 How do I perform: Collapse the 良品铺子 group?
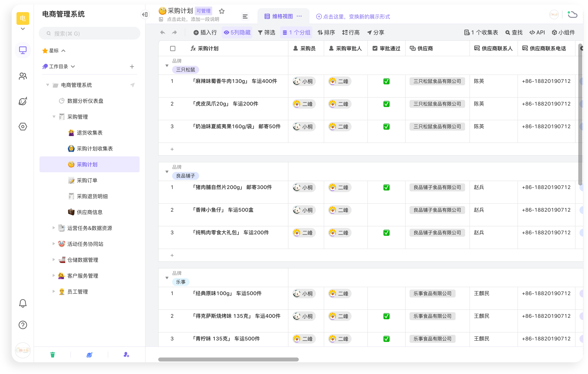167,172
